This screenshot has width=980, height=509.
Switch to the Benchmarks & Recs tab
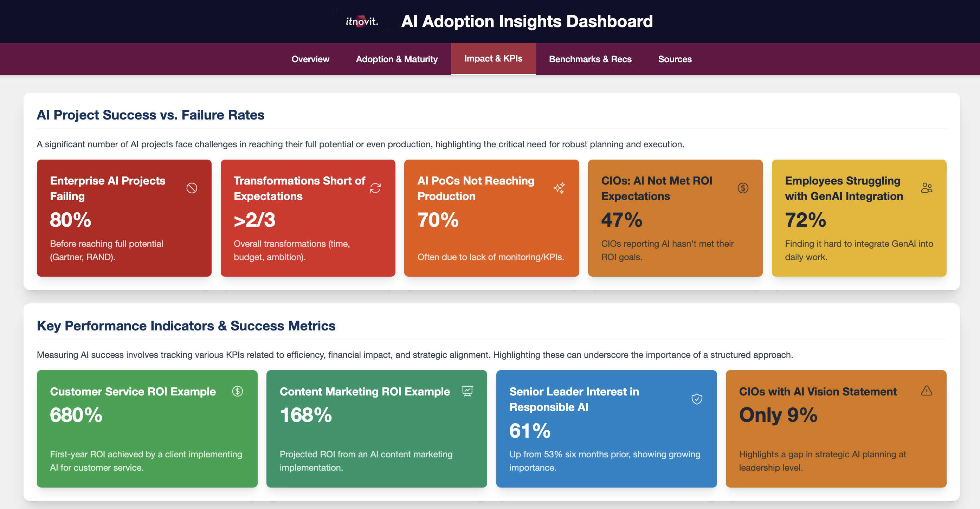[x=590, y=59]
